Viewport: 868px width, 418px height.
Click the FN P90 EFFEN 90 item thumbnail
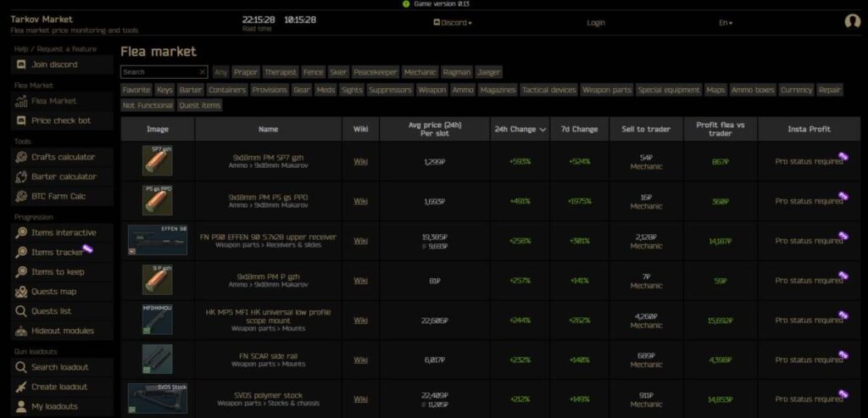click(158, 240)
